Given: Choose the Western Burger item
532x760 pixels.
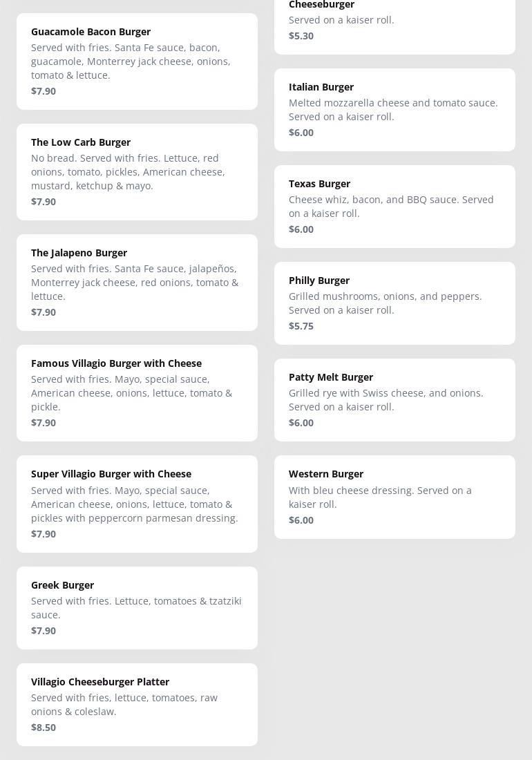Looking at the screenshot, I should pos(395,497).
